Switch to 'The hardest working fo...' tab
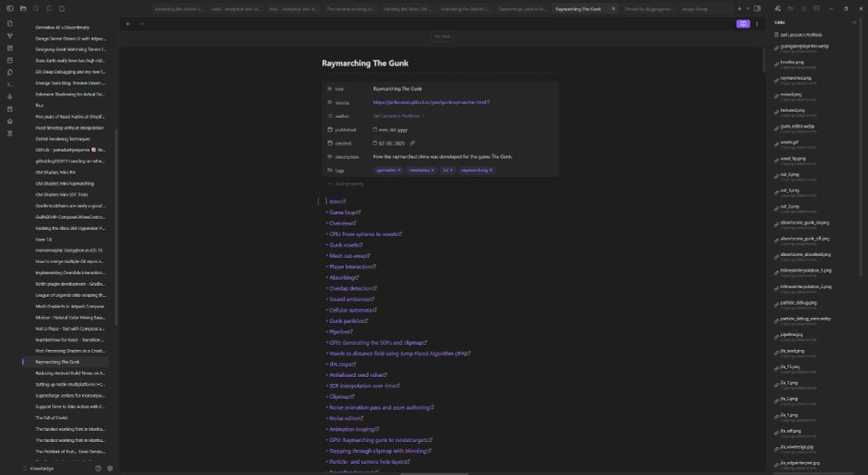The height and width of the screenshot is (475, 868). tap(350, 9)
